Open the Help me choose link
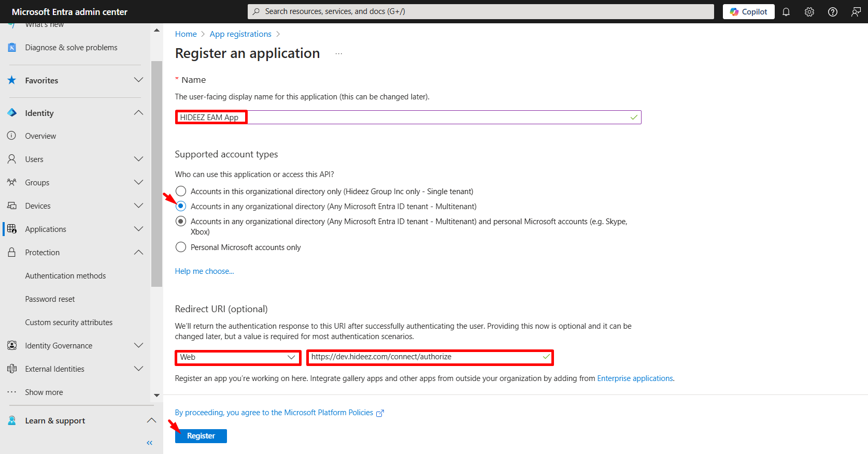This screenshot has width=868, height=454. [x=204, y=271]
